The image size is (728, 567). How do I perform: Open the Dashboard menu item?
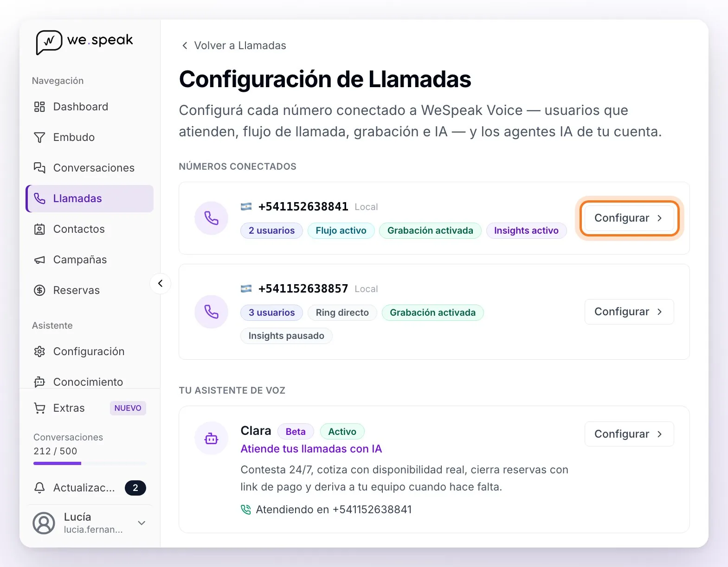(x=90, y=107)
